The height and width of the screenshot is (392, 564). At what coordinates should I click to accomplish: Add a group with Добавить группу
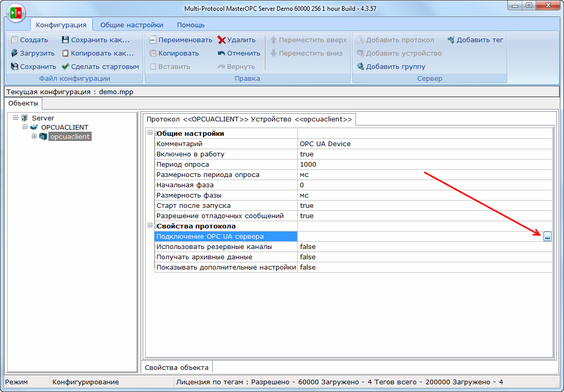[361, 66]
